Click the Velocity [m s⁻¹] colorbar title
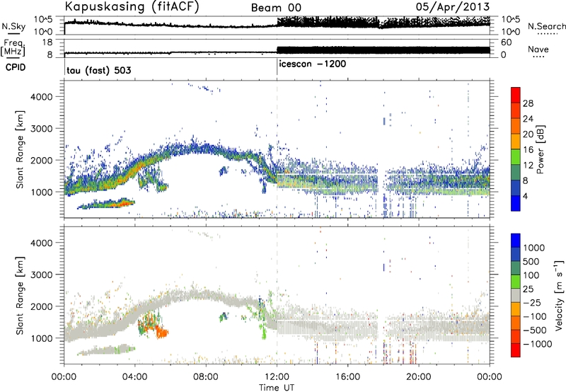 [x=560, y=295]
